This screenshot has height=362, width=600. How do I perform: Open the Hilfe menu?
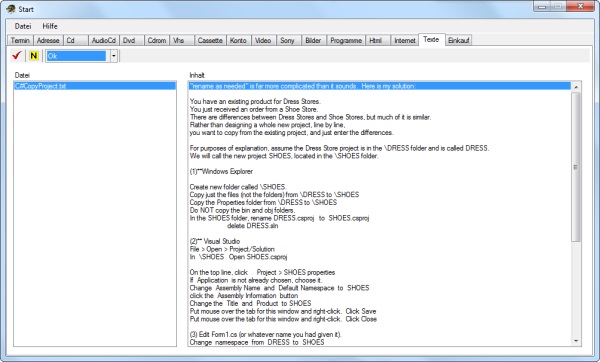coord(50,26)
